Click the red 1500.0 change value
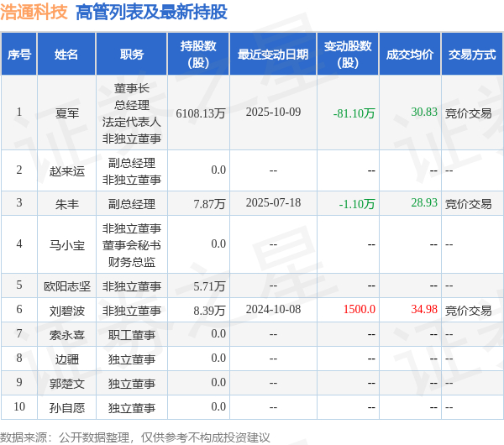The width and height of the screenshot is (504, 445). click(360, 309)
